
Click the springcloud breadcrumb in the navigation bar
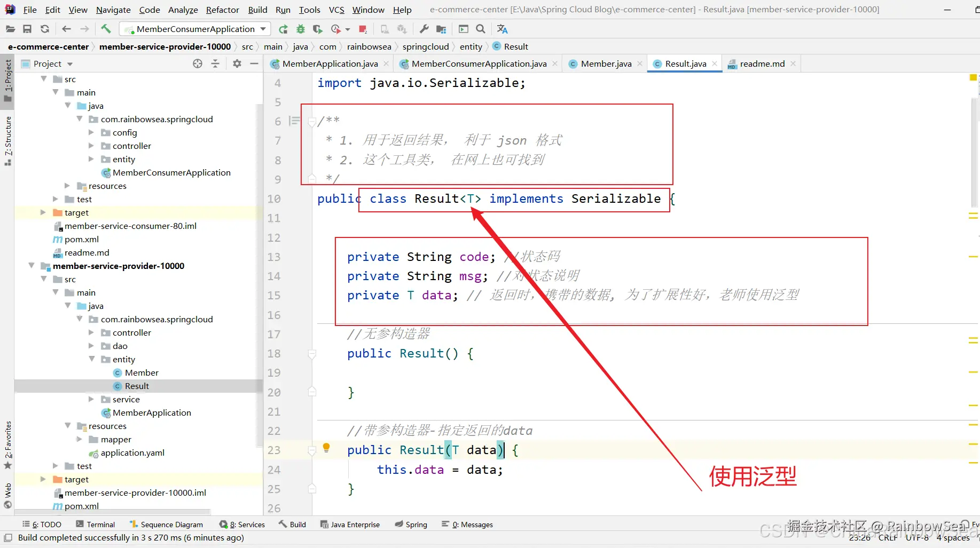426,46
